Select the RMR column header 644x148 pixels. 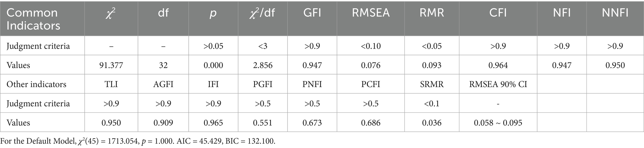(x=432, y=13)
